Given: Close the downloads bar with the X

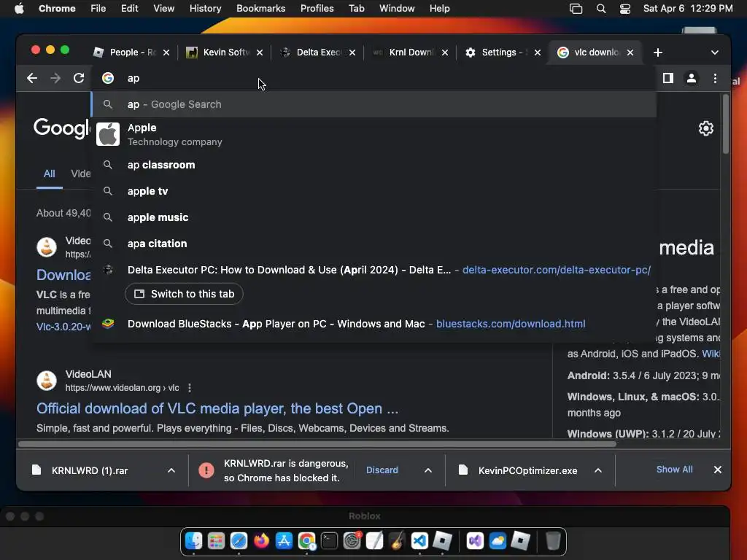Looking at the screenshot, I should point(718,470).
